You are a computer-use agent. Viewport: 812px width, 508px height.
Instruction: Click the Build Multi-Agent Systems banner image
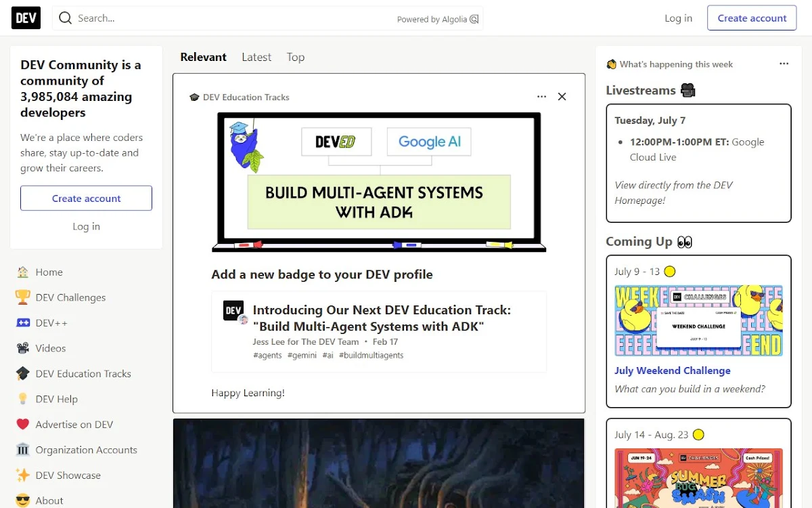pyautogui.click(x=379, y=182)
